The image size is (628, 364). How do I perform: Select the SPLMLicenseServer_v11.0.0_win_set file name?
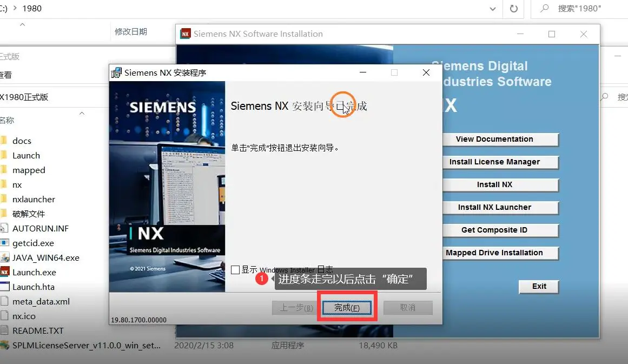click(x=87, y=345)
